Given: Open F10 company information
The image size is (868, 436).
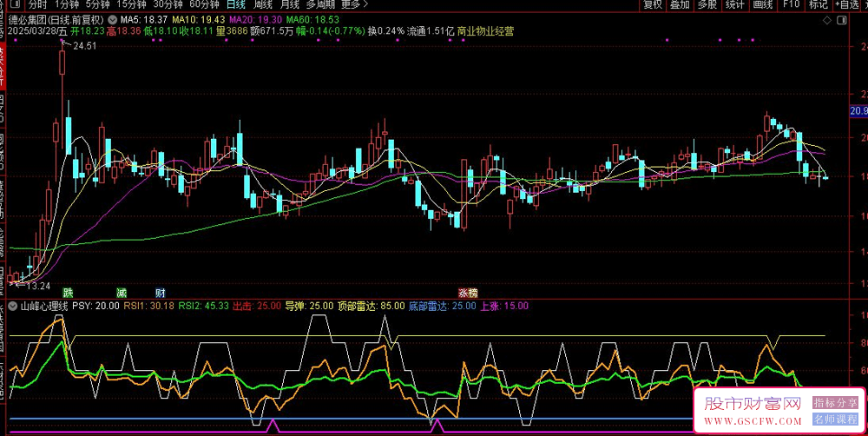Looking at the screenshot, I should click(x=791, y=4).
